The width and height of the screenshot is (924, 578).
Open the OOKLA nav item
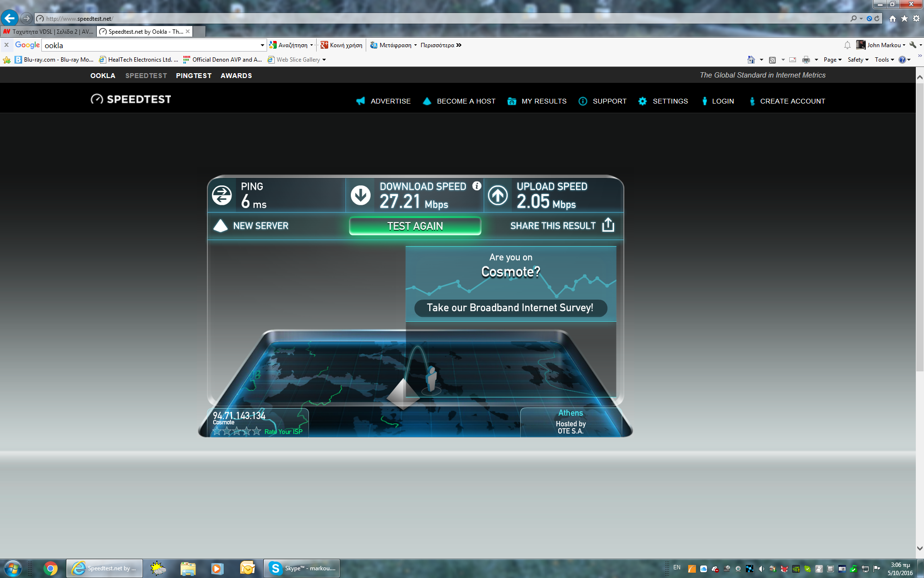pyautogui.click(x=103, y=76)
